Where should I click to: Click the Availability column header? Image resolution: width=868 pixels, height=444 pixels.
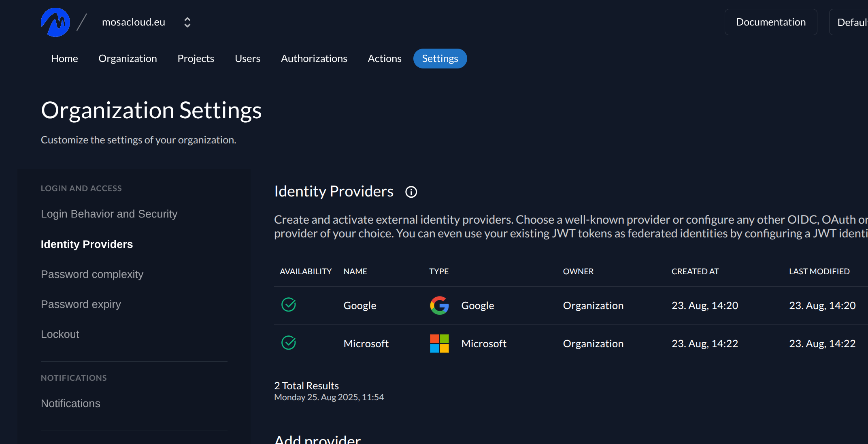306,271
